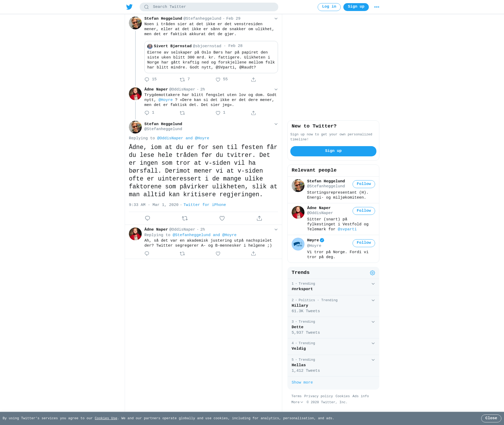Open the Show more trends link

(x=302, y=382)
